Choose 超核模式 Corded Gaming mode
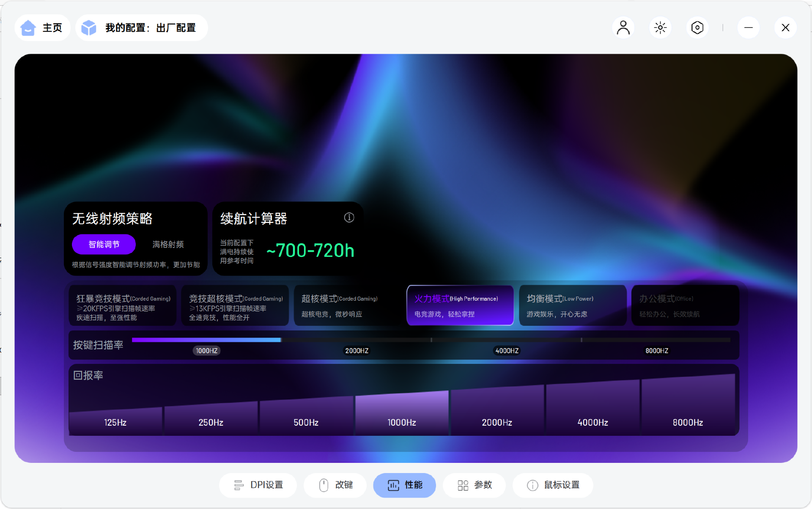 point(347,305)
